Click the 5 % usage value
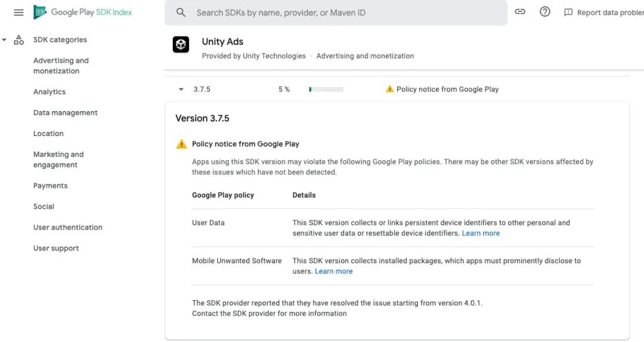The height and width of the screenshot is (342, 644). (284, 89)
